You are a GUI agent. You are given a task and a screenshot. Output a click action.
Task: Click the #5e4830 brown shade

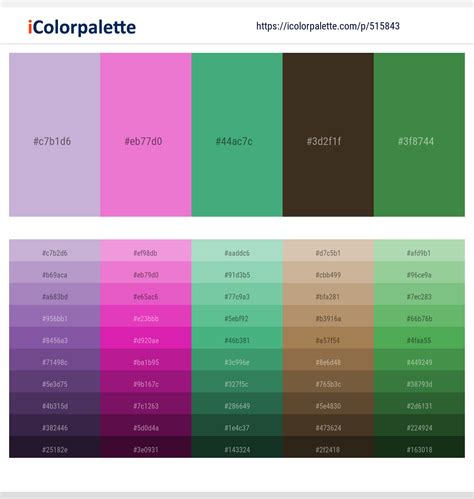(328, 403)
